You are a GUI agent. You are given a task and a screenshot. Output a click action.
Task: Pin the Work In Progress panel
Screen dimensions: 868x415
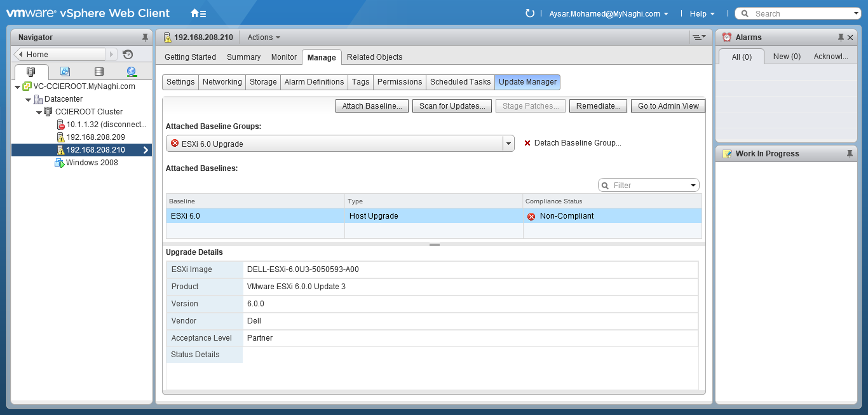pos(850,154)
